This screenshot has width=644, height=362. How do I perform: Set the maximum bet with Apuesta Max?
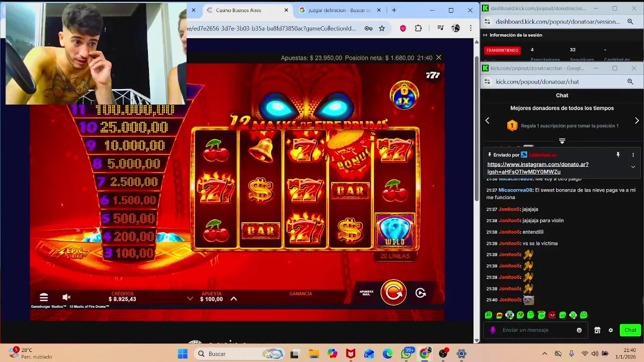(x=366, y=293)
